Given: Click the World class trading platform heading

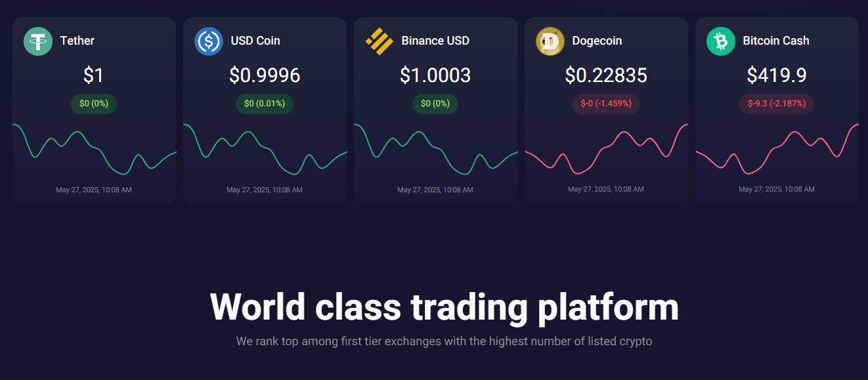Looking at the screenshot, I should [x=445, y=307].
